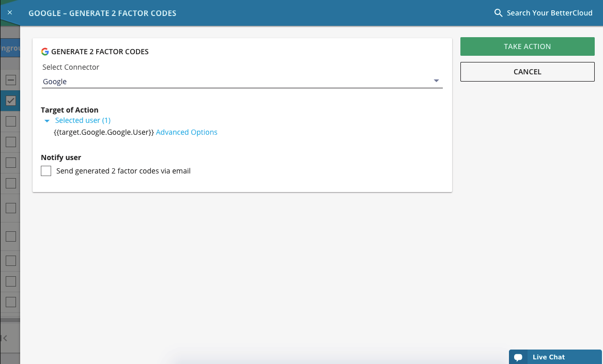Toggle the select-all minus checkbox in background list
Image resolution: width=603 pixels, height=364 pixels.
(x=11, y=80)
